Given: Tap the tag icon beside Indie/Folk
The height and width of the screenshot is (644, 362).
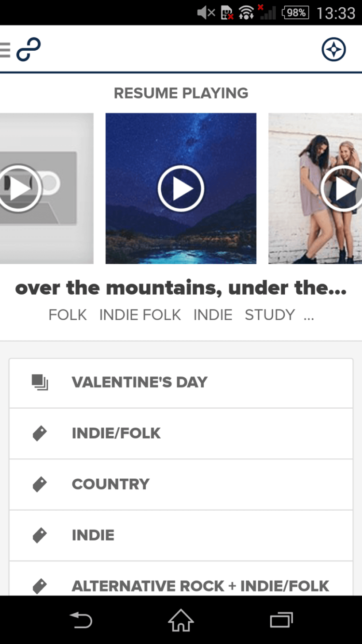Looking at the screenshot, I should coord(40,433).
